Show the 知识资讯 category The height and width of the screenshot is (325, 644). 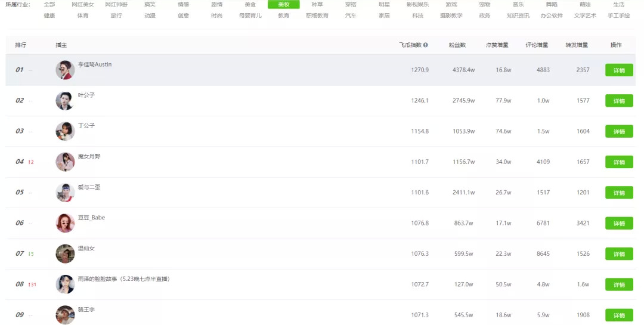click(x=518, y=16)
